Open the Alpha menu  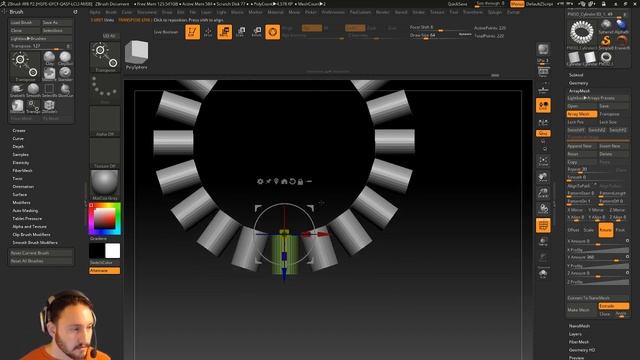tap(95, 12)
